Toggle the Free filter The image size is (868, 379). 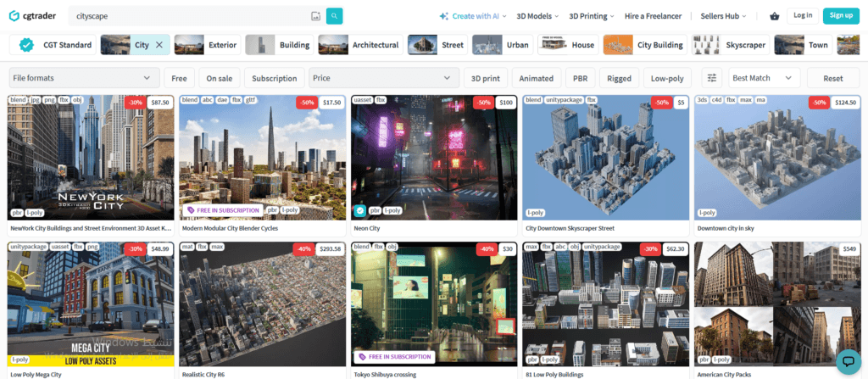coord(180,78)
